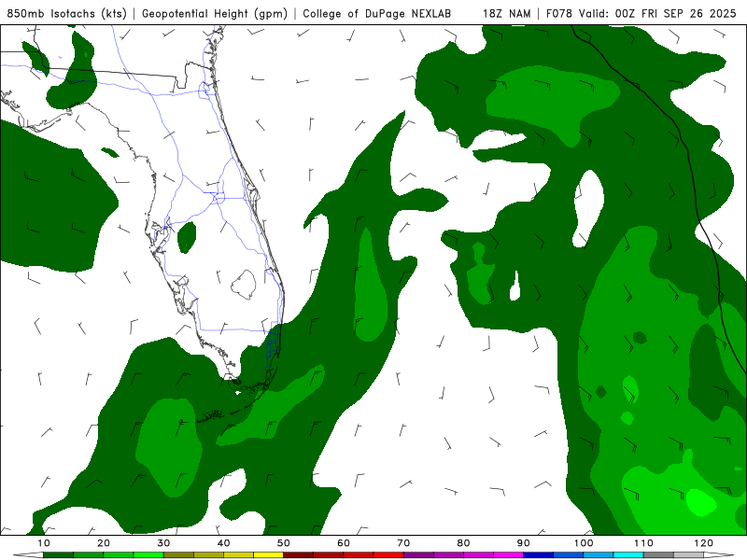Click the "18Z NAM" model run text
Image resolution: width=747 pixels, height=560 pixels.
507,13
